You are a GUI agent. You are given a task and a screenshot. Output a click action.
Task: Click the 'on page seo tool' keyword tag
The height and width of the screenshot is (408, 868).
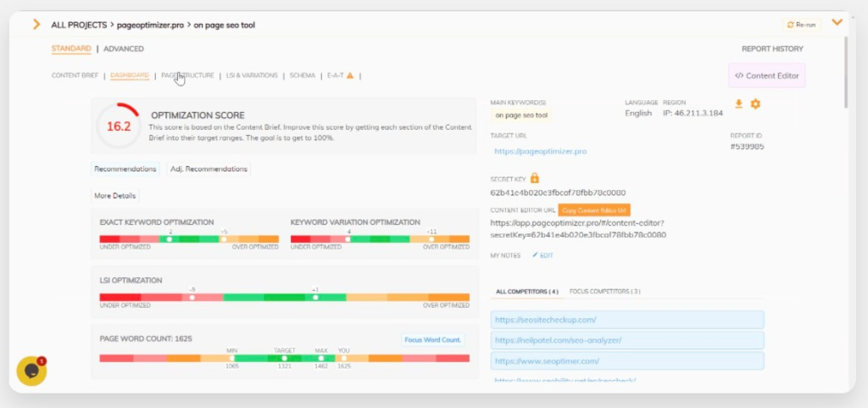[x=521, y=115]
